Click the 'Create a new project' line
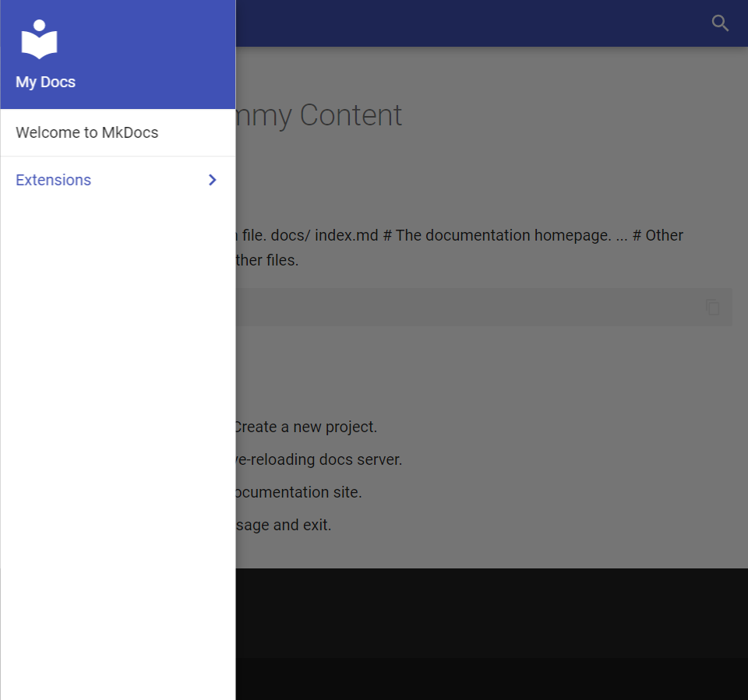Image resolution: width=748 pixels, height=700 pixels. [x=305, y=427]
